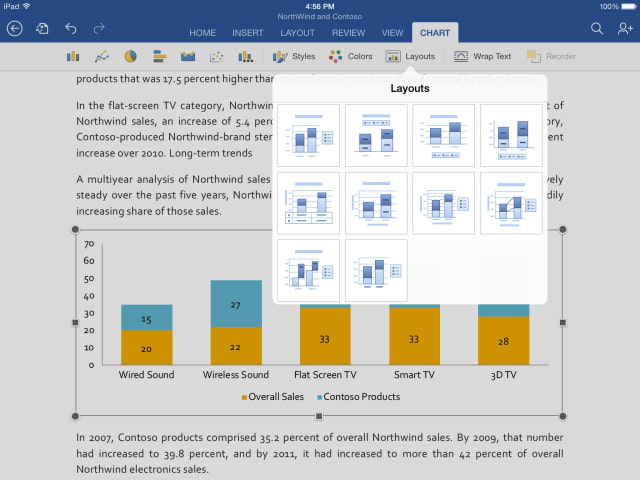The image size is (640, 480).
Task: Select the Wireless Sound Contoso bar labeled 27
Action: [x=236, y=304]
